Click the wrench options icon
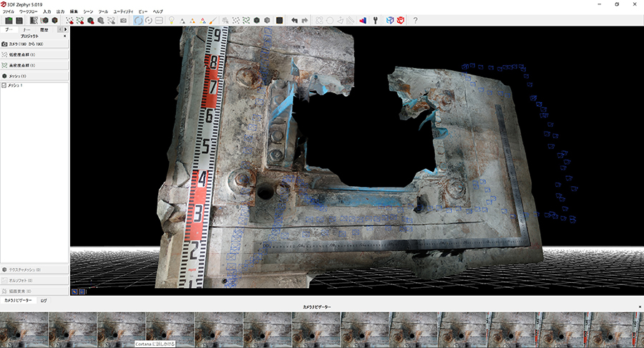644x348 pixels. point(375,20)
